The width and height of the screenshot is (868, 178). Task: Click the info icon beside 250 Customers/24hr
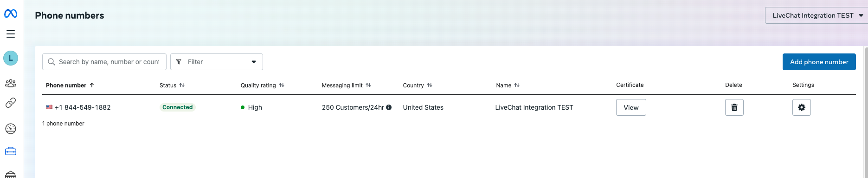(389, 107)
